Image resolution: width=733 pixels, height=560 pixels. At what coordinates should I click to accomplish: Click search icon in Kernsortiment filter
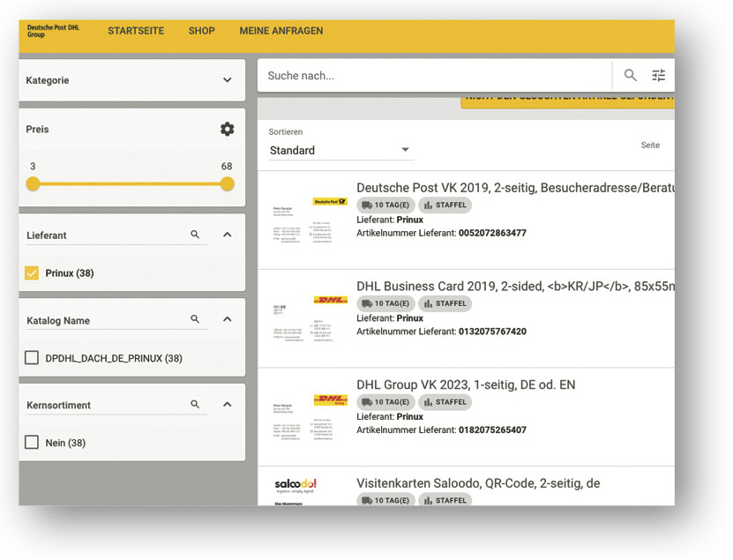coord(195,405)
